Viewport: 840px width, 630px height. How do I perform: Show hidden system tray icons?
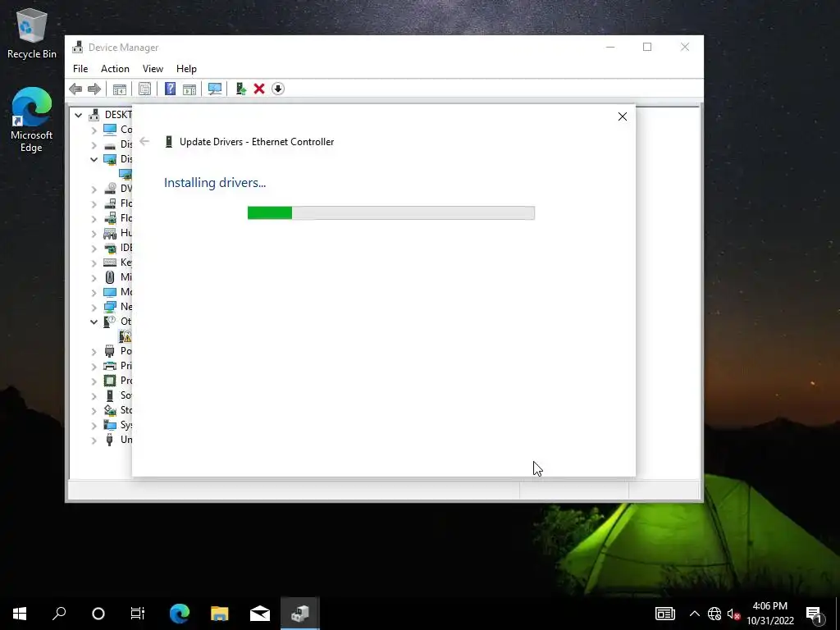coord(694,614)
